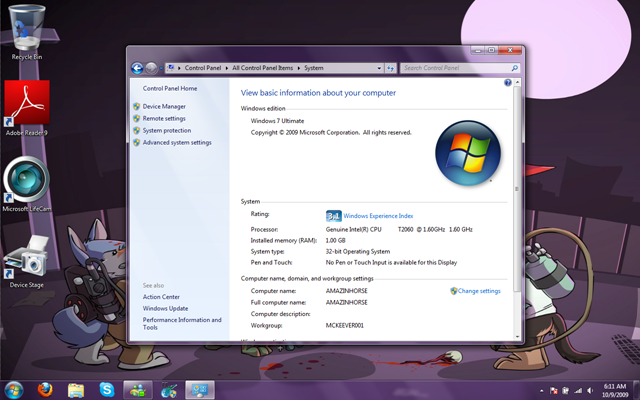Click the Windows logo image in the window
This screenshot has height=400, width=640.
pyautogui.click(x=468, y=153)
